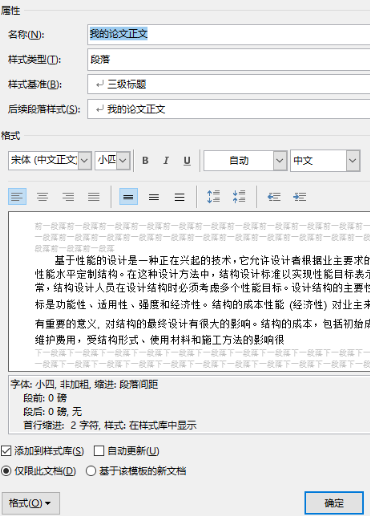Toggle Bold formatting button
Image resolution: width=370 pixels, height=516 pixels.
[145, 161]
